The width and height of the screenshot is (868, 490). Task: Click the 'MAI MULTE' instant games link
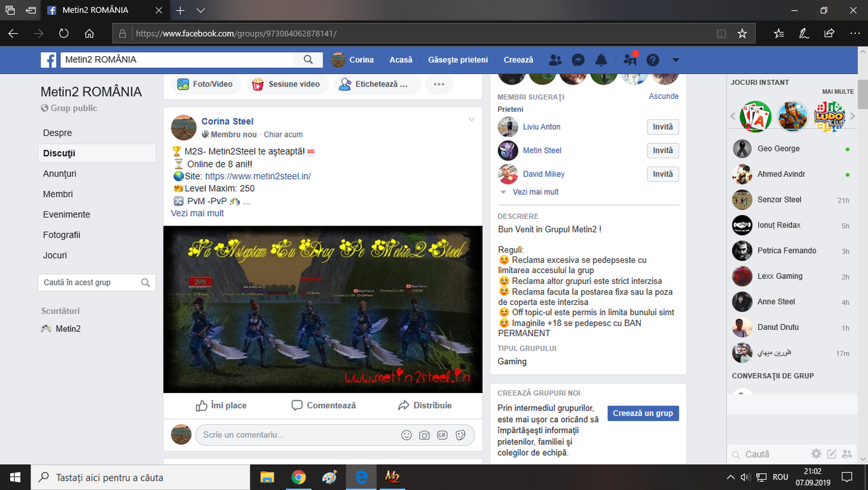click(837, 91)
